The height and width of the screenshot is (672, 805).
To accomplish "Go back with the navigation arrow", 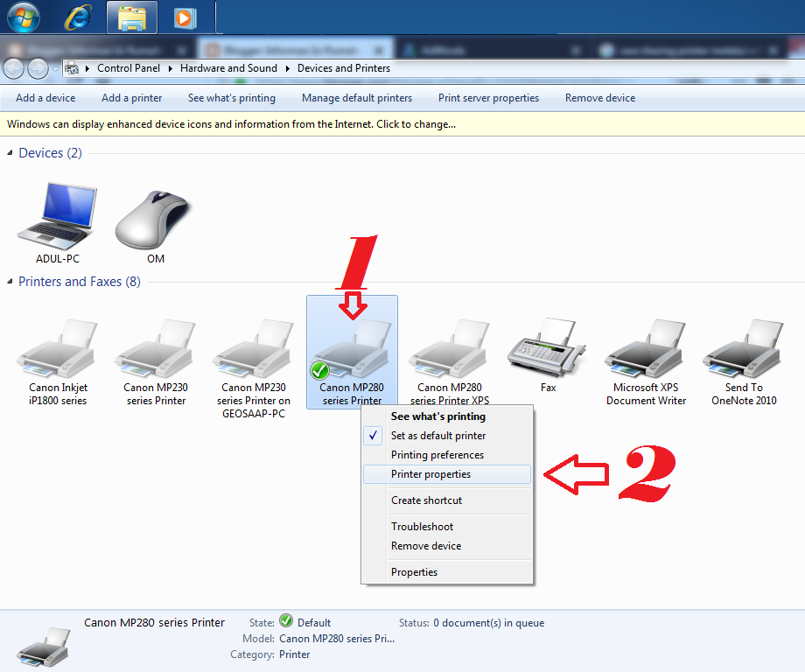I will point(13,68).
